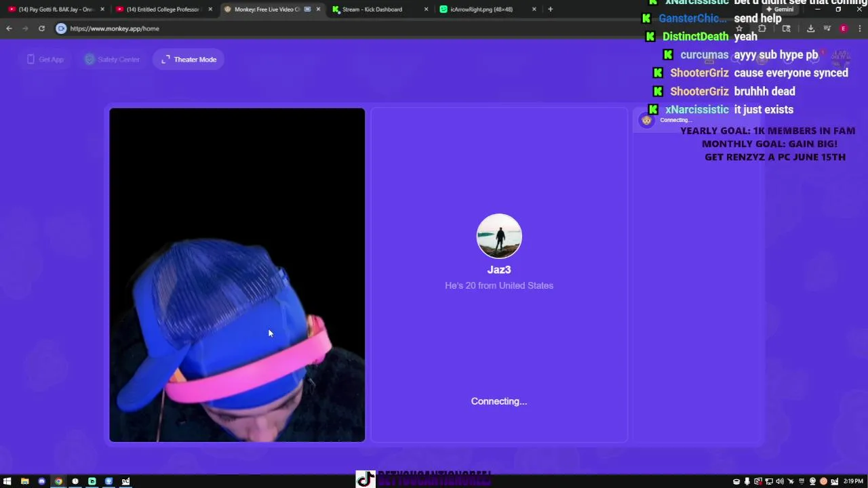Click the camera site-info icon in address bar
The image size is (868, 488).
(61, 28)
